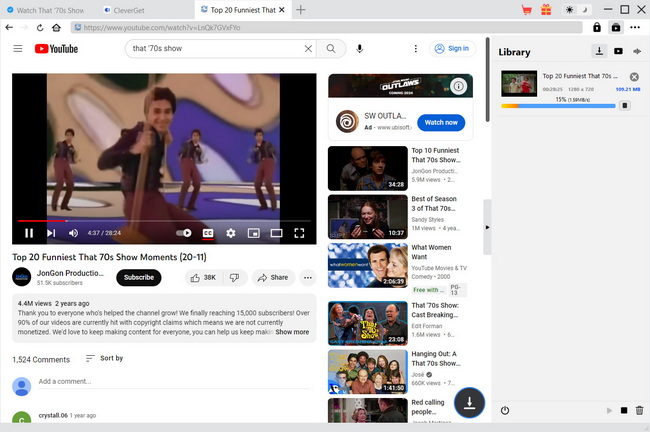Open Hanging Out: A That 70s Show video

coord(368,372)
